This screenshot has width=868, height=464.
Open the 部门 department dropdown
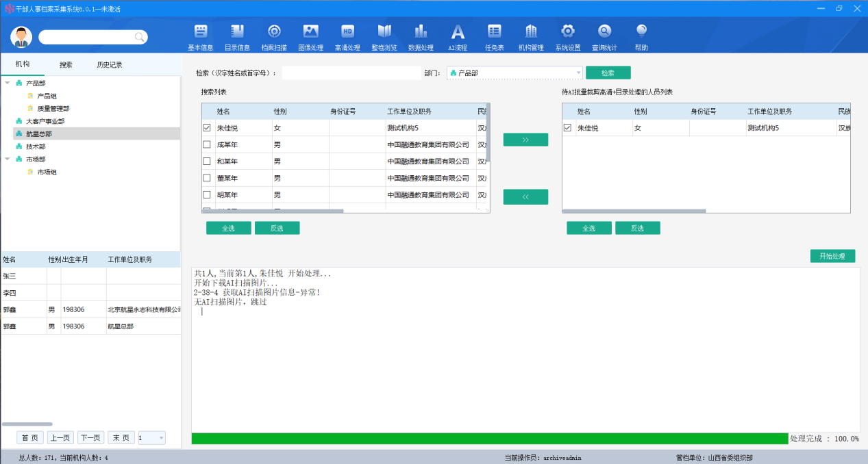578,73
